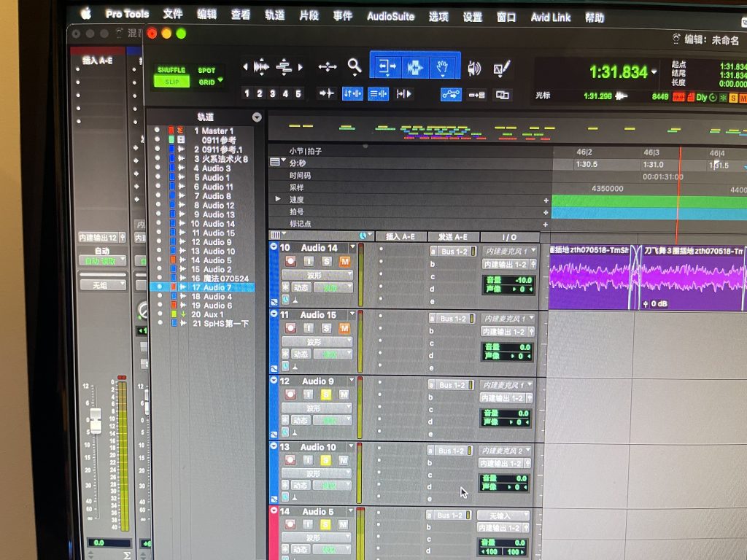Viewport: 747px width, 560px height.
Task: Open the AudioSuite menu
Action: click(391, 17)
